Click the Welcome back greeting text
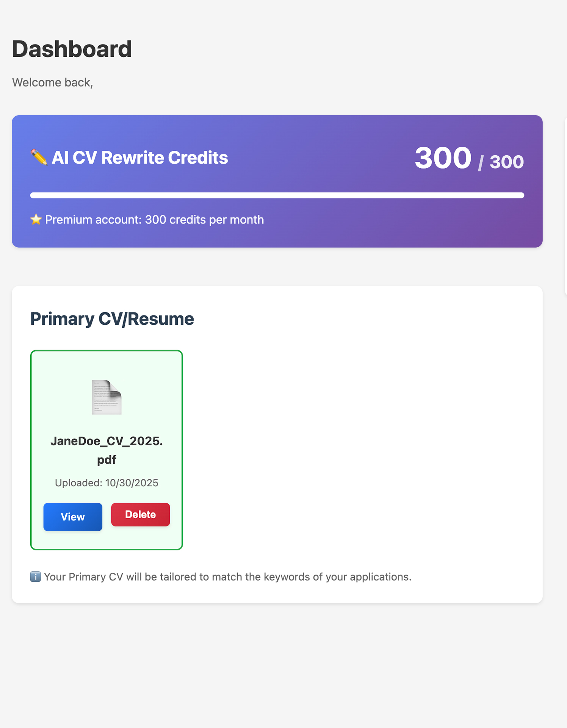 click(x=53, y=82)
